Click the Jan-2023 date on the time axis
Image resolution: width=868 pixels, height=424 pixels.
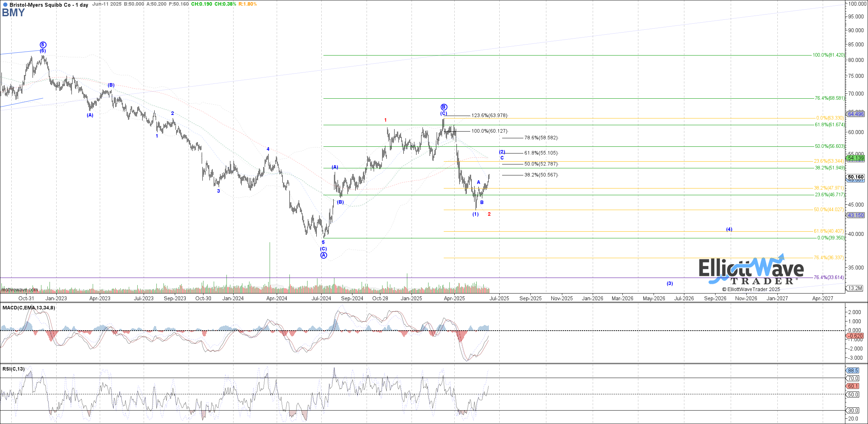pyautogui.click(x=56, y=298)
